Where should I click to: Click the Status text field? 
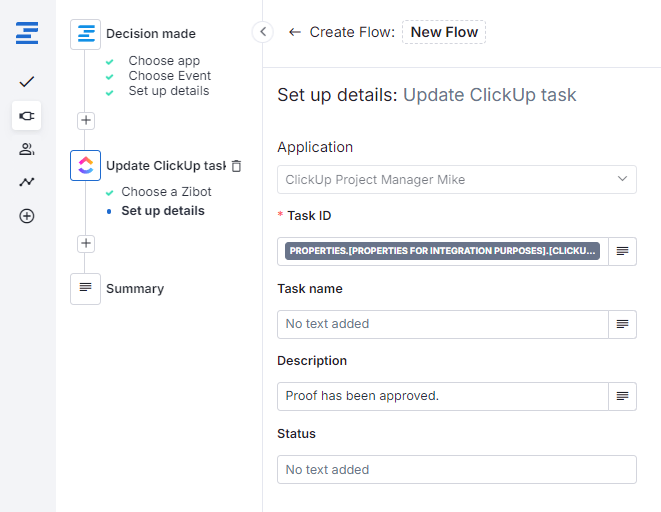click(456, 469)
